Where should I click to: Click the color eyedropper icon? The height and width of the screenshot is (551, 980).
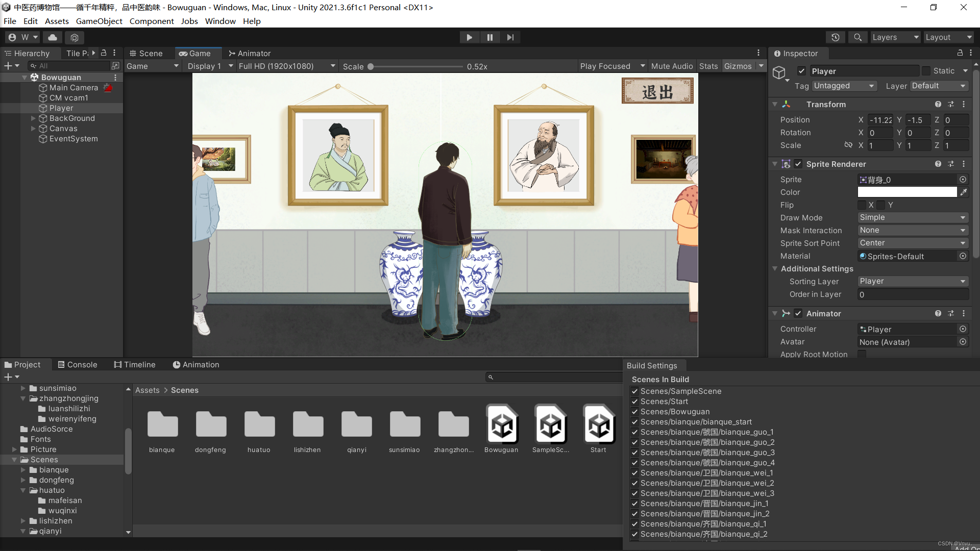[x=963, y=192]
